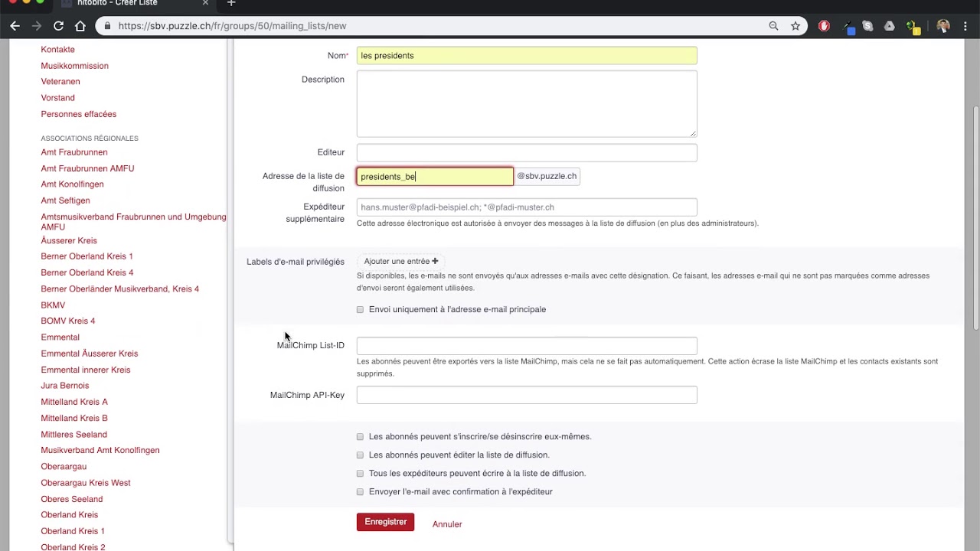
Task: Open the Chrome profile avatar
Action: point(943,26)
